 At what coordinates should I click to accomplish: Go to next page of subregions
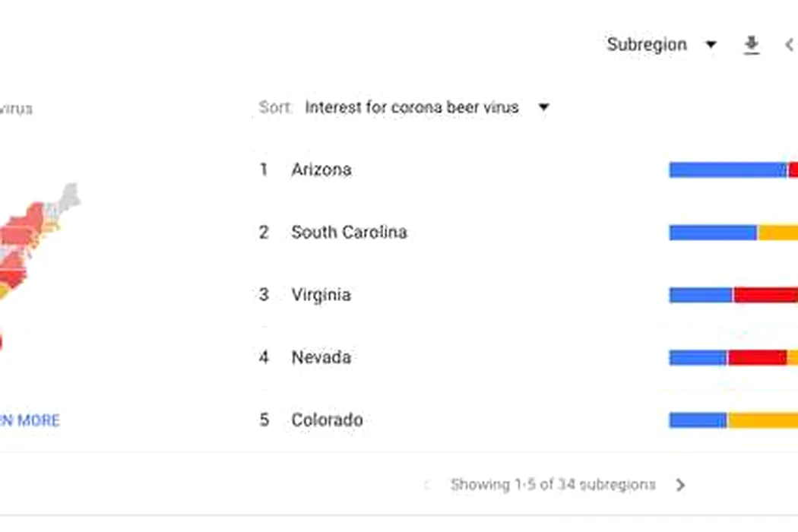point(680,485)
